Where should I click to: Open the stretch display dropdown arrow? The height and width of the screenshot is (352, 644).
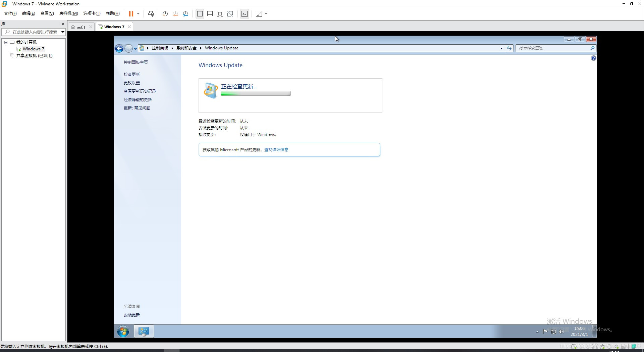click(x=266, y=14)
